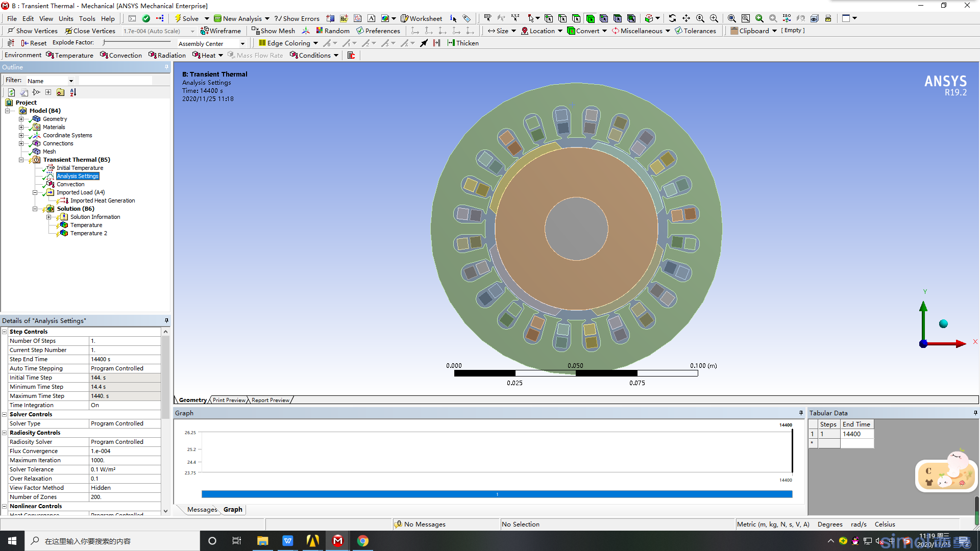
Task: Switch to the Messages tab
Action: coord(202,509)
